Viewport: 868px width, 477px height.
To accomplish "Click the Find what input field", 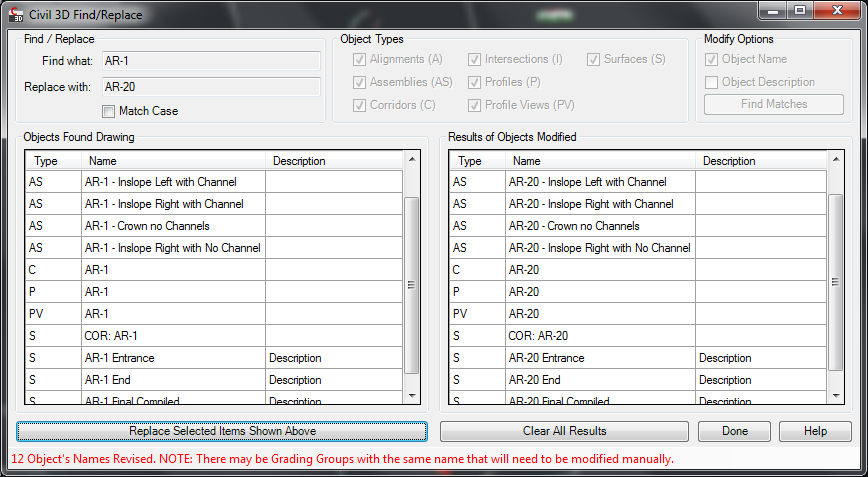I will click(x=211, y=61).
